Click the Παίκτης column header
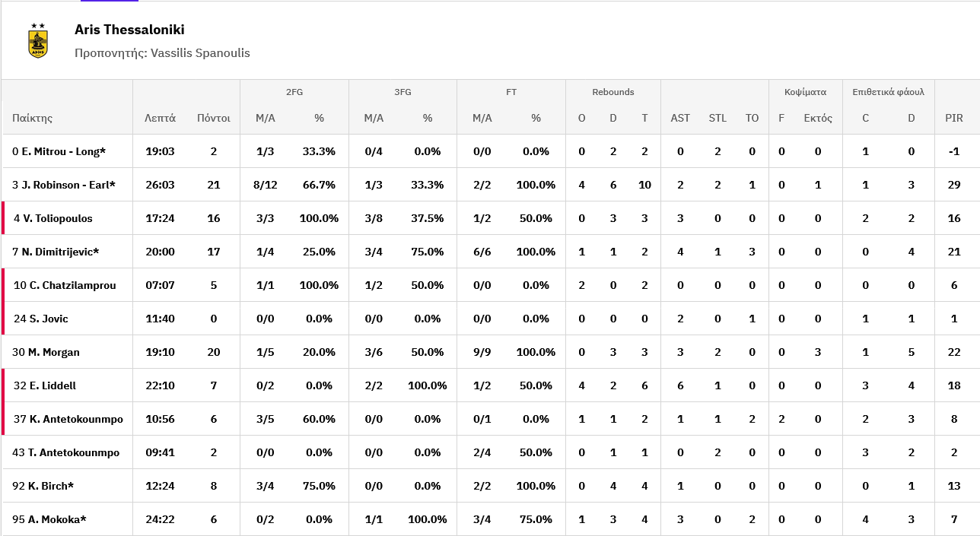Screen dimensions: 980x536 tap(32, 118)
